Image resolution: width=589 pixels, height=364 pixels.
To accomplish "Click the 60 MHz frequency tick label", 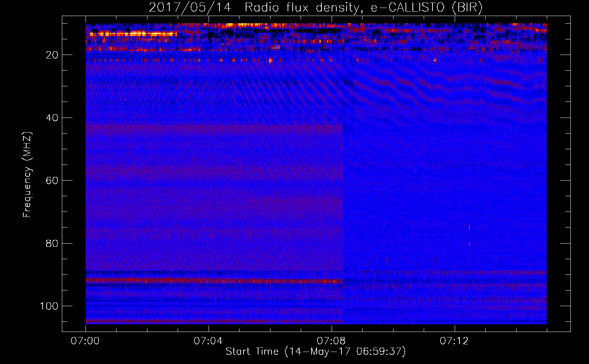I will click(x=52, y=181).
